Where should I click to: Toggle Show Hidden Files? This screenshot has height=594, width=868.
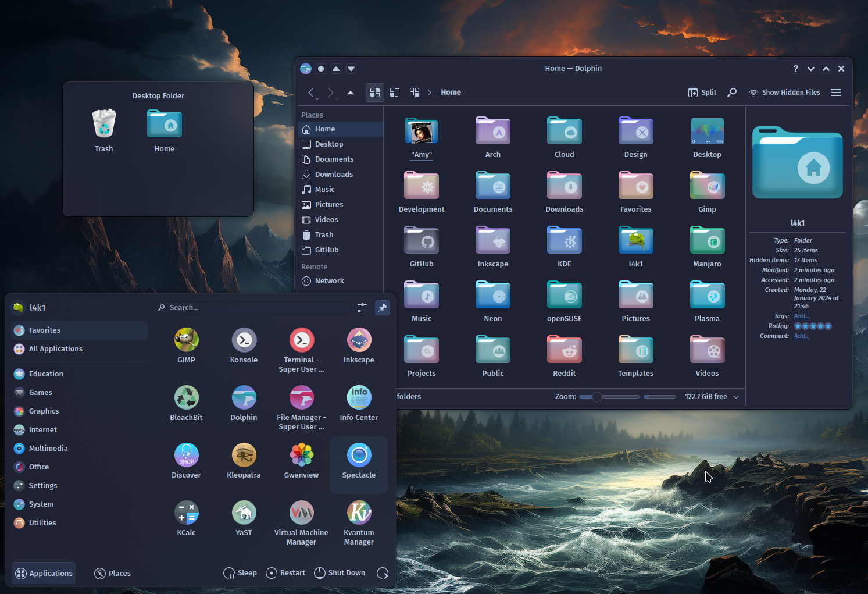(x=784, y=93)
